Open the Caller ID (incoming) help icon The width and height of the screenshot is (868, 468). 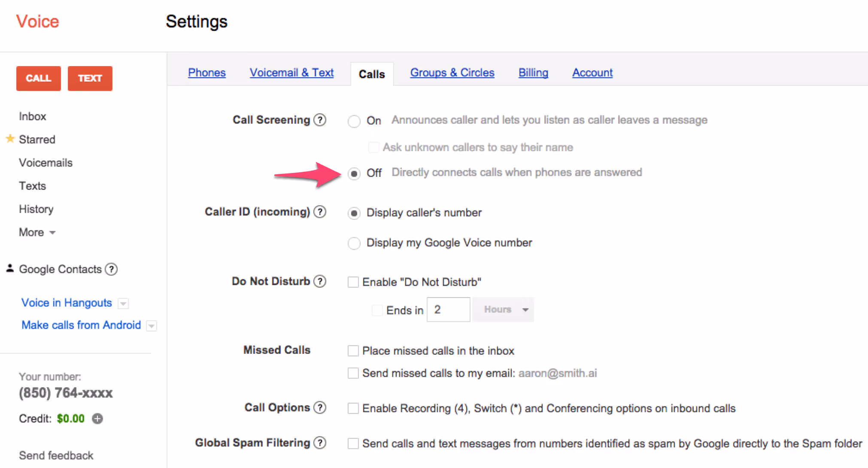[320, 212]
